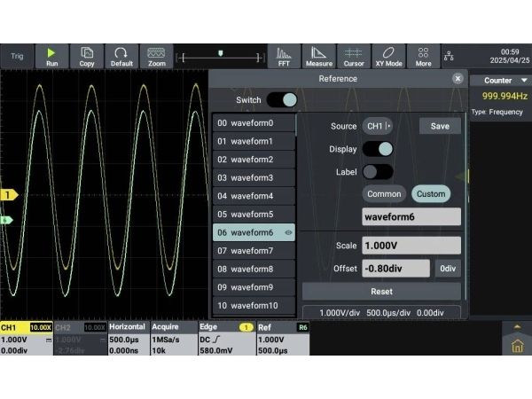Click the Type: Frequency label
The height and width of the screenshot is (399, 532).
(x=497, y=112)
